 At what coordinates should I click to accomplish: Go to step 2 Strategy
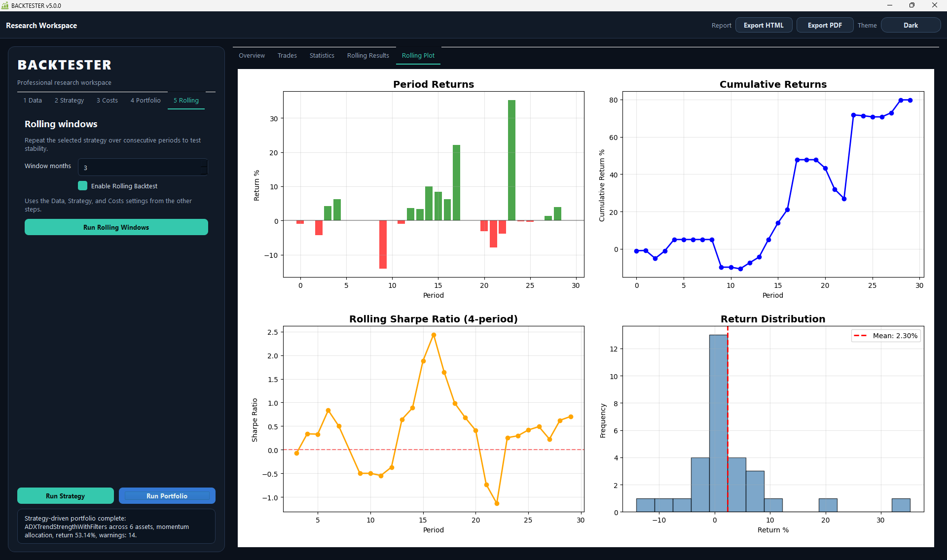tap(69, 100)
